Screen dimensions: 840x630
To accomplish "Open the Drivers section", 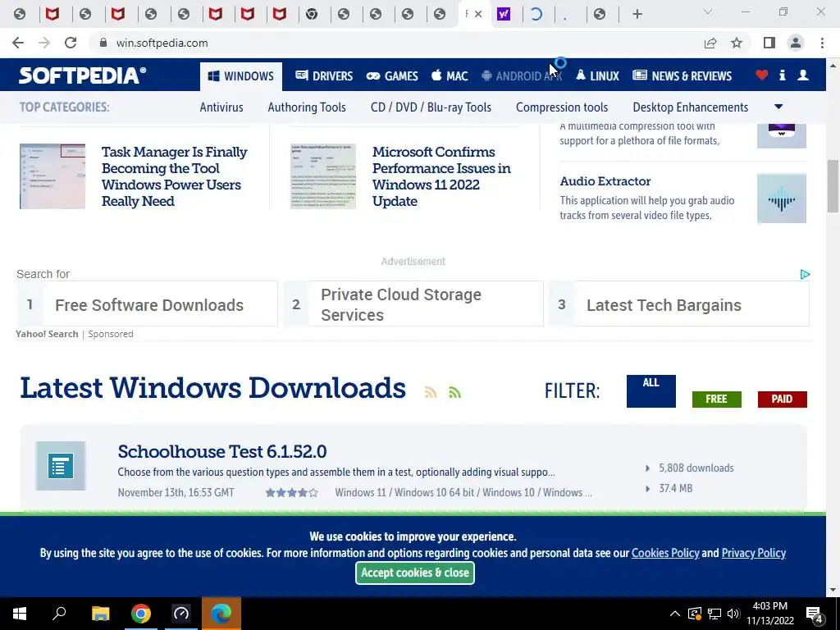I will click(x=324, y=76).
